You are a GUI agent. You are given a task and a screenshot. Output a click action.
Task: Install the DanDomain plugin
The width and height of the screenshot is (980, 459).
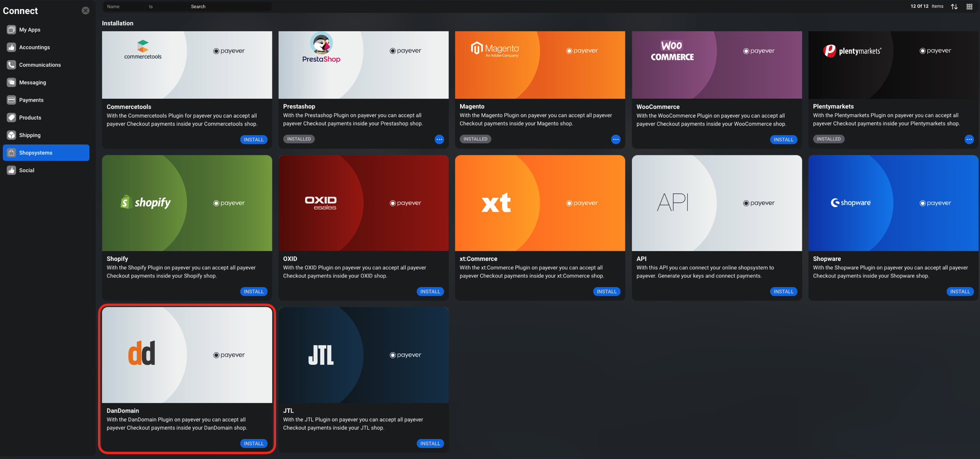(253, 444)
